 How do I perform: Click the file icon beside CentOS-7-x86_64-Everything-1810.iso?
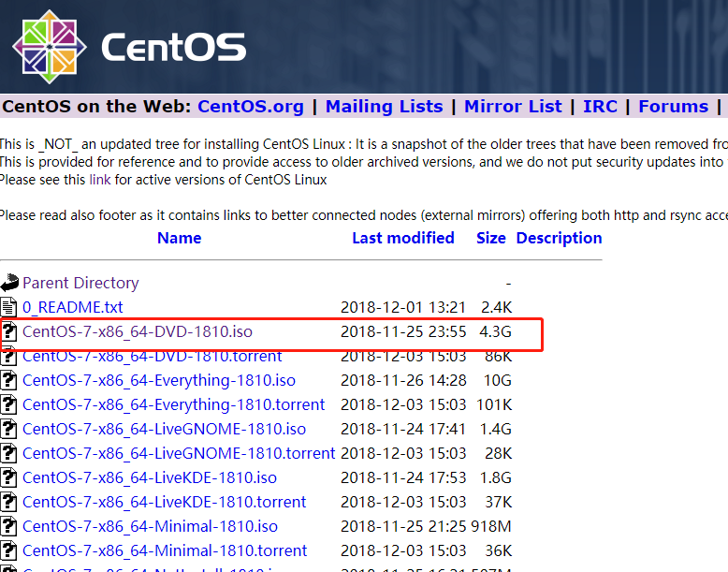(8, 380)
